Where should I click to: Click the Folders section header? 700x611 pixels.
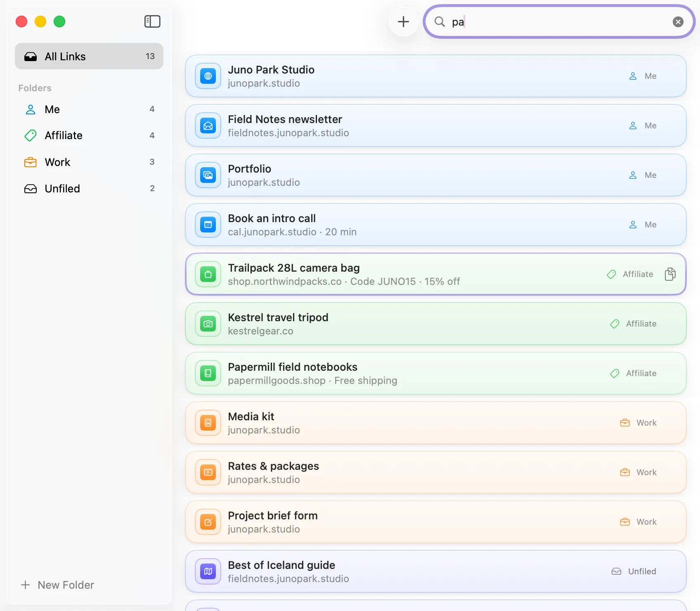pyautogui.click(x=35, y=88)
